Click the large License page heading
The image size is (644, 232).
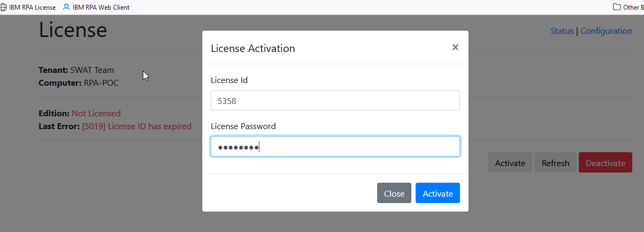73,29
